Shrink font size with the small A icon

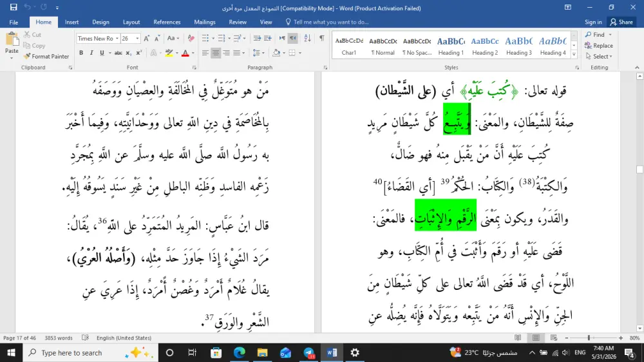tap(157, 38)
